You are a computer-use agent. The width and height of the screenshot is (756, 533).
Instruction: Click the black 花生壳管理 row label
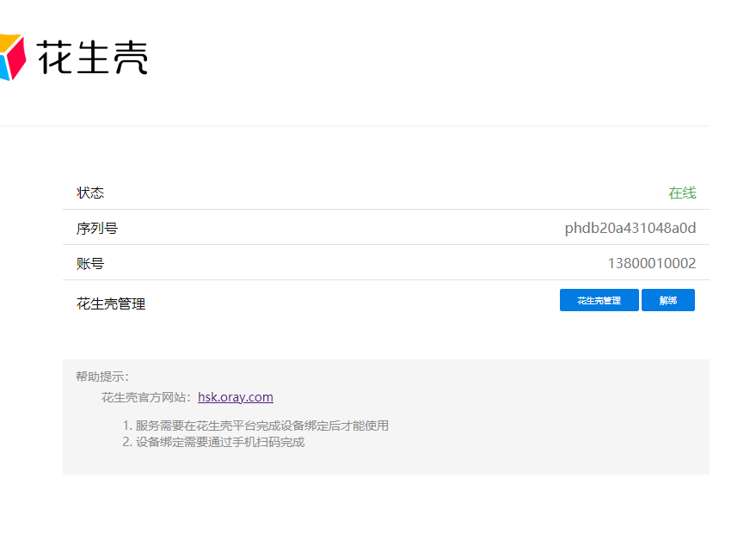[x=111, y=303]
